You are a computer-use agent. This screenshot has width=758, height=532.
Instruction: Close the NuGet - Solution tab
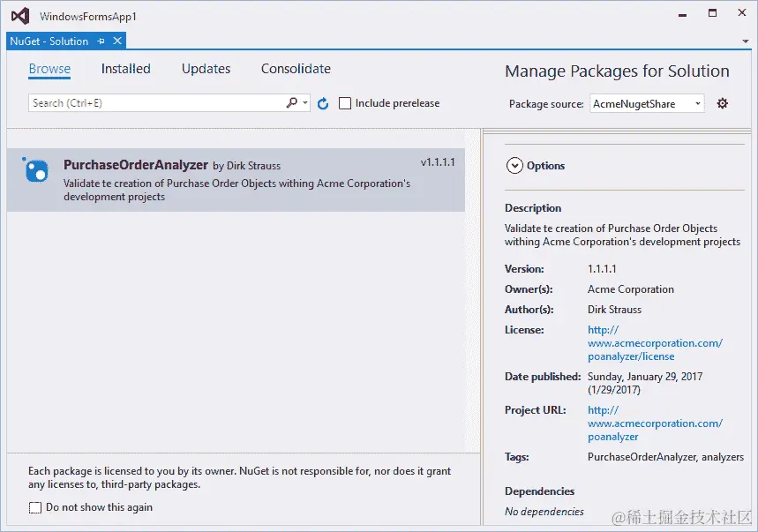click(x=117, y=41)
